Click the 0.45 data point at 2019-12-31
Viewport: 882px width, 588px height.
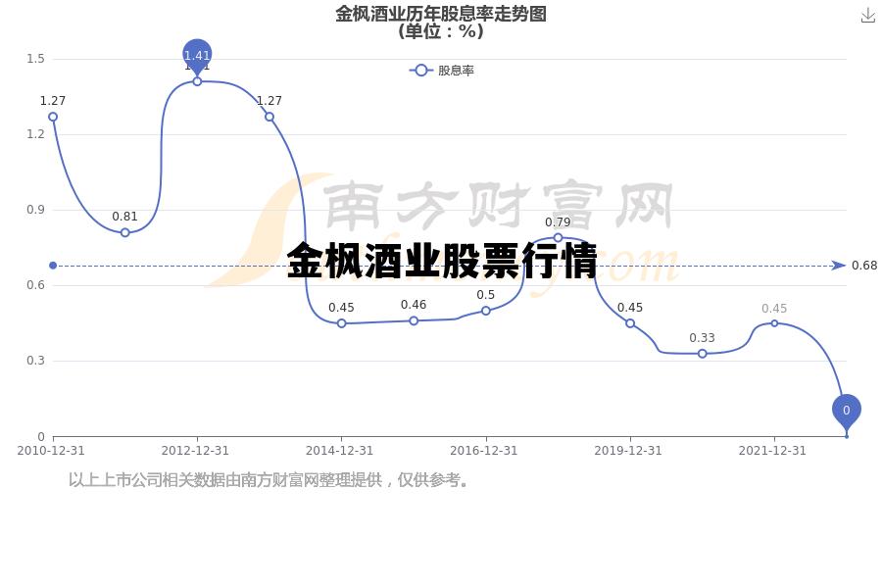point(630,323)
